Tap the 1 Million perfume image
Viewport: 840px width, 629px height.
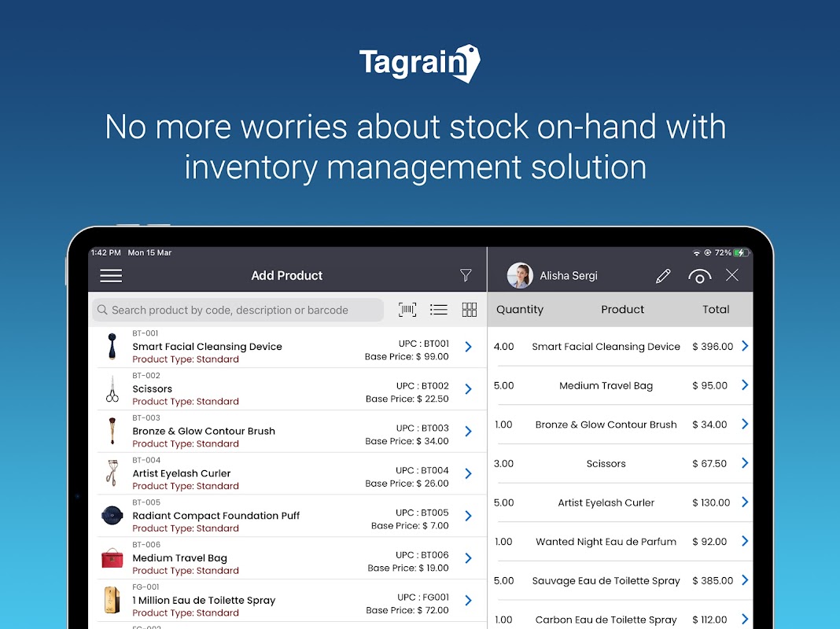[112, 600]
